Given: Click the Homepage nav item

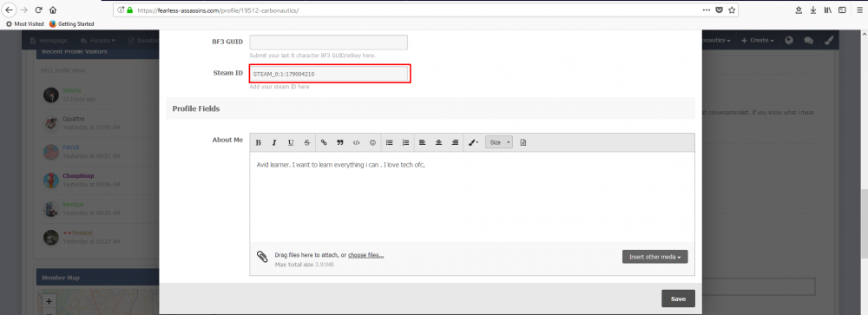Looking at the screenshot, I should pos(49,41).
